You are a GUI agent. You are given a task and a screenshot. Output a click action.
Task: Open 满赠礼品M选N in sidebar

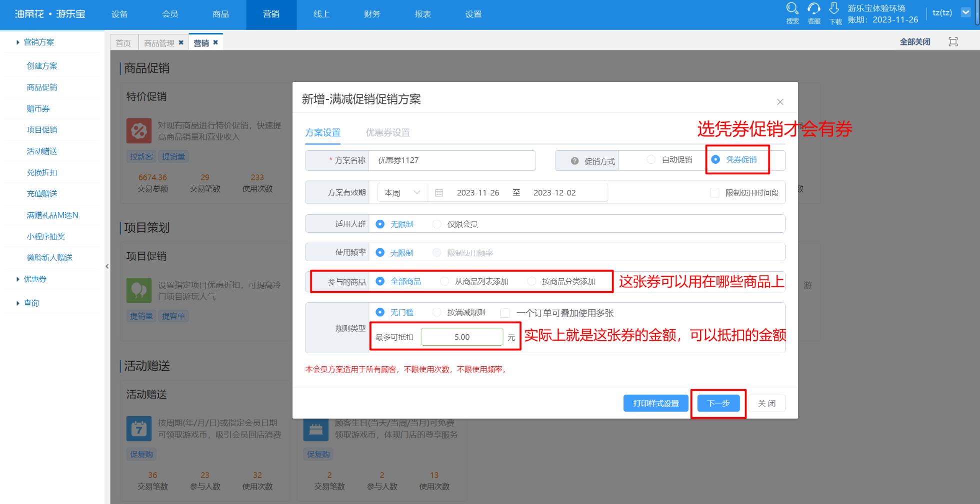[52, 215]
